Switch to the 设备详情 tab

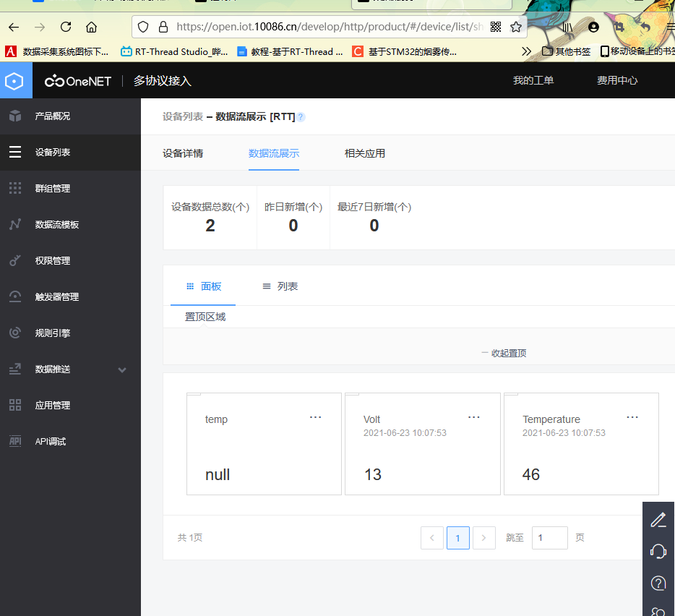[x=183, y=153]
